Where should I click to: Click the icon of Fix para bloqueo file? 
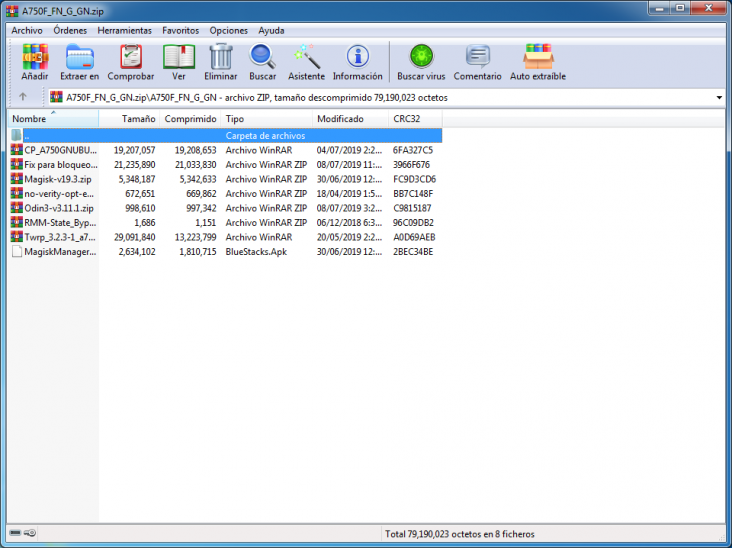coord(16,164)
